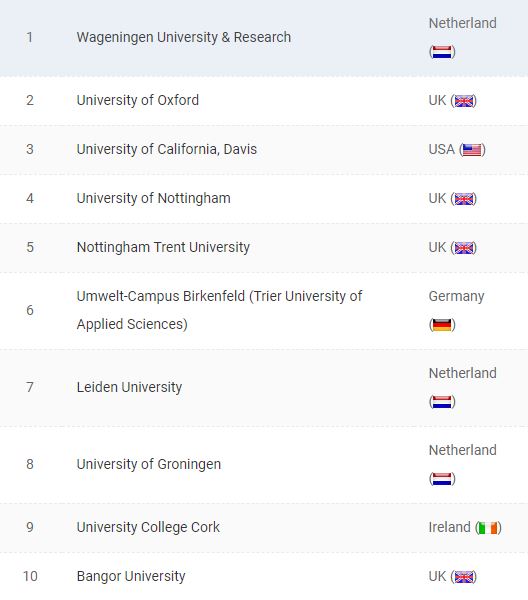Select the Wageningen University & Research name
The height and width of the screenshot is (600, 528).
pos(184,38)
